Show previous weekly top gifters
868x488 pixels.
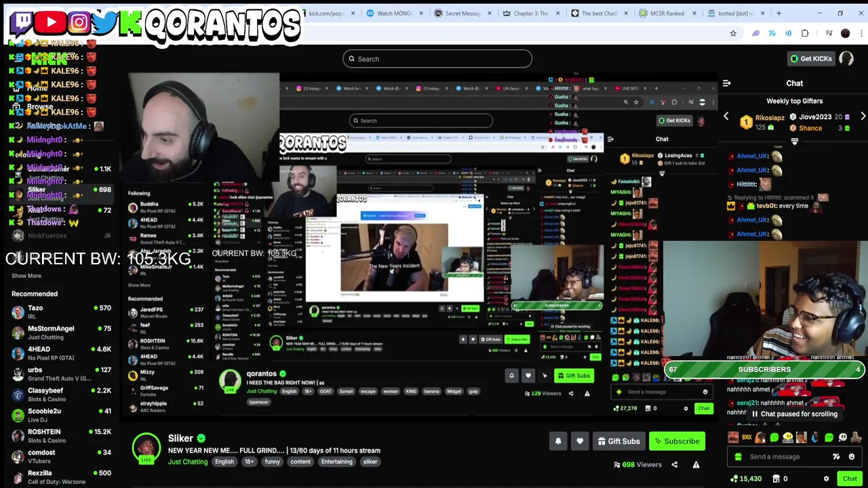click(726, 117)
